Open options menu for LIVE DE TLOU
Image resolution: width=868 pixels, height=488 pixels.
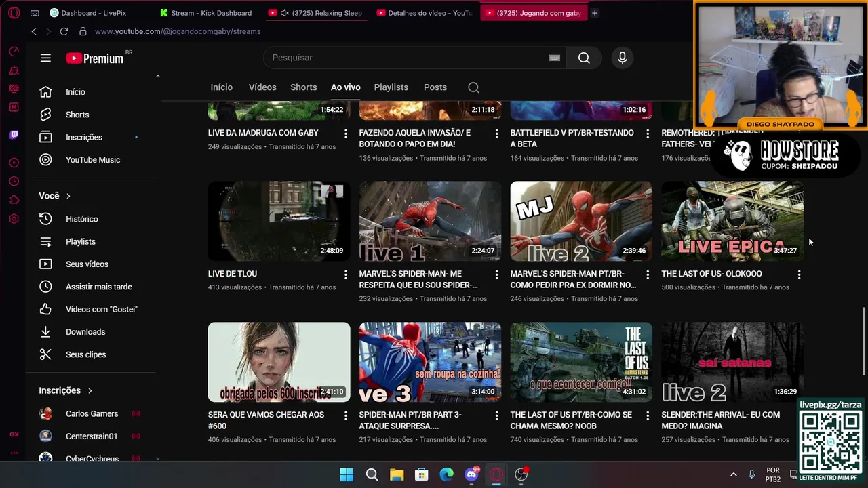[345, 274]
